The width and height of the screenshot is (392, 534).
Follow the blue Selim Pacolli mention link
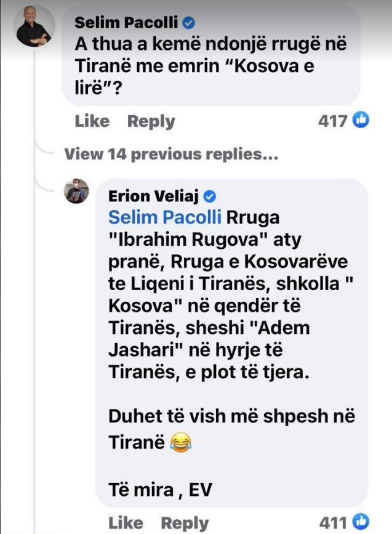point(165,217)
